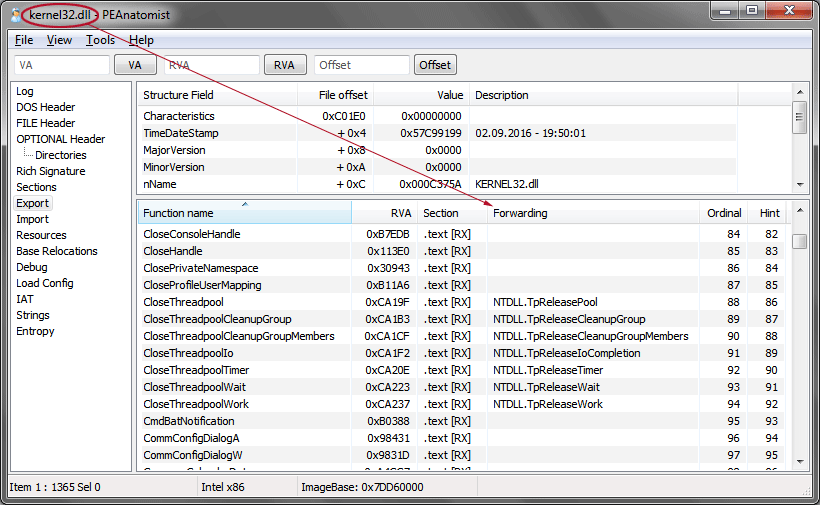The width and height of the screenshot is (820, 505).
Task: Click the RVA input field
Action: (212, 65)
